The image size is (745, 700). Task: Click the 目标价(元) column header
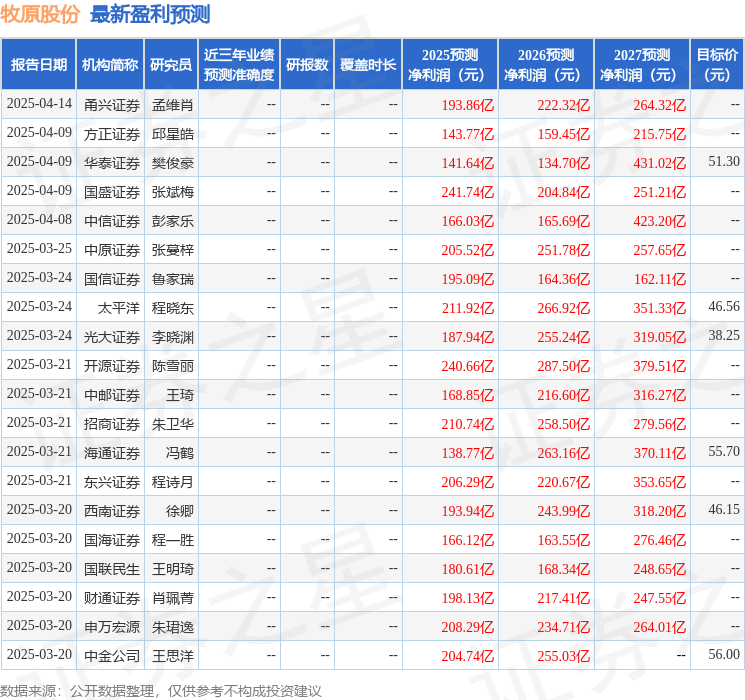tap(717, 64)
